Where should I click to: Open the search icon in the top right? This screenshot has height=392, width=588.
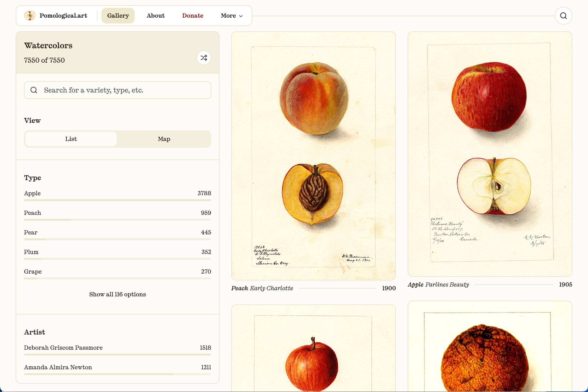point(563,16)
